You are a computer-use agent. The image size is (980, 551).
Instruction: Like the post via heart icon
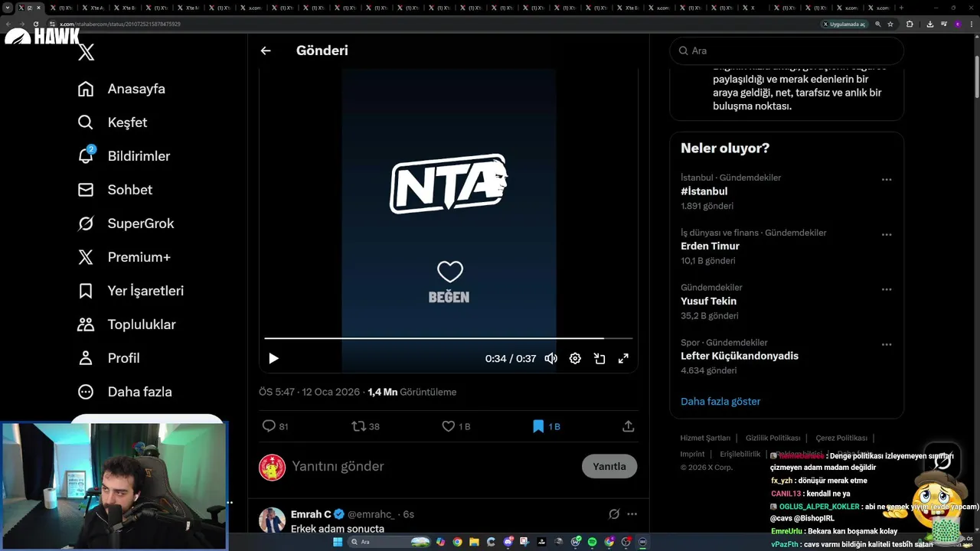click(x=449, y=426)
